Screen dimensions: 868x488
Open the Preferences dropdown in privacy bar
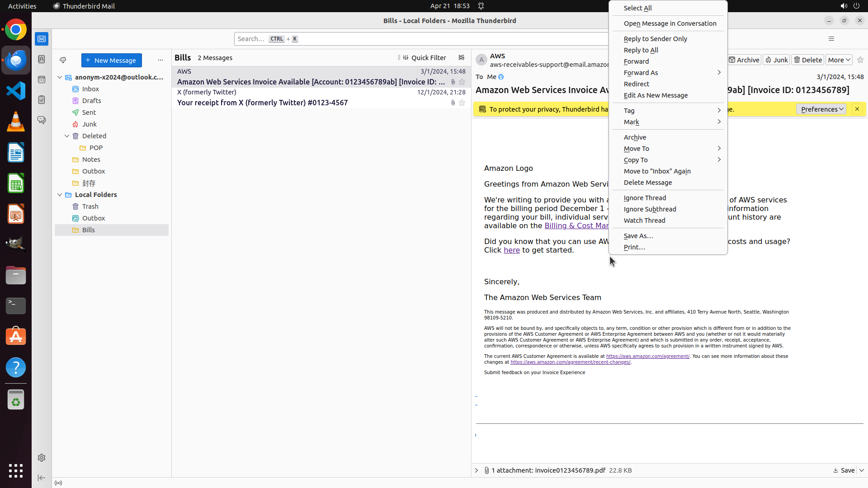[x=821, y=109]
